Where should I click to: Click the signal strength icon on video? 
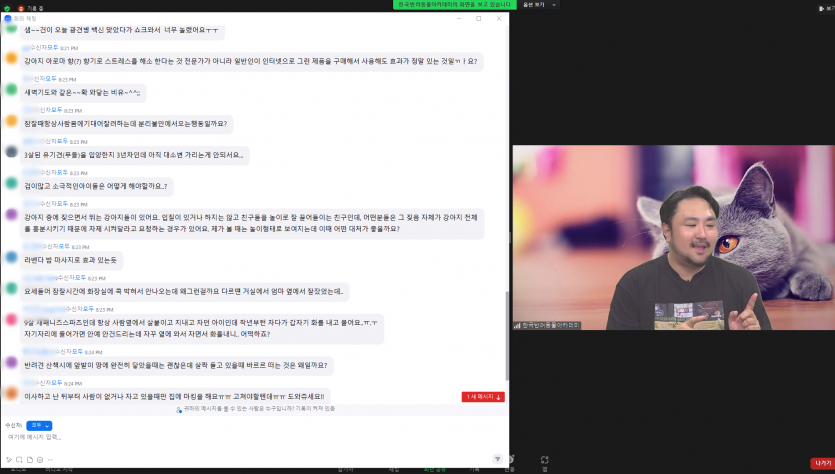click(517, 325)
